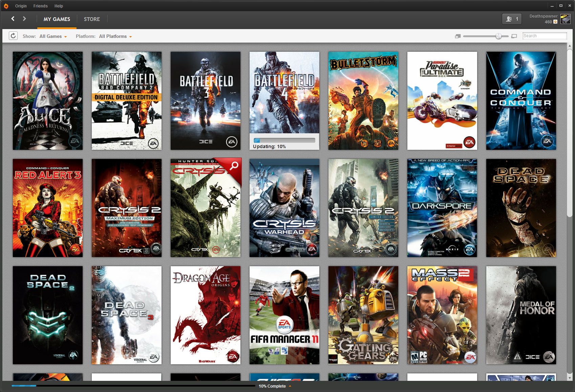Click the Origin logo icon
Image resolution: width=575 pixels, height=392 pixels.
[x=6, y=6]
